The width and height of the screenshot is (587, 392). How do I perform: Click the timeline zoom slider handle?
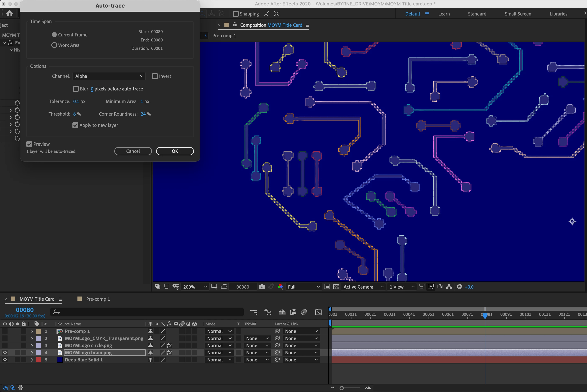click(x=342, y=388)
